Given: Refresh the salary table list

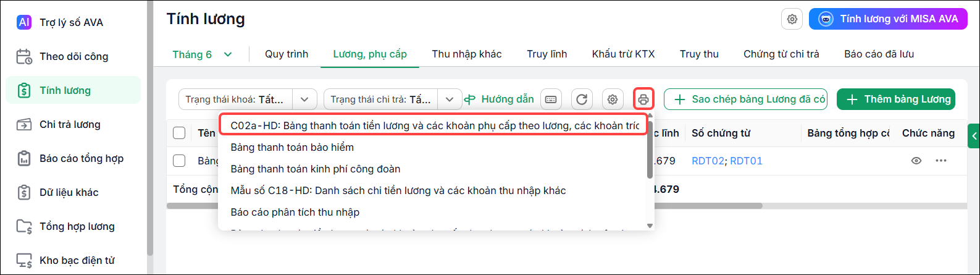Looking at the screenshot, I should coord(582,99).
